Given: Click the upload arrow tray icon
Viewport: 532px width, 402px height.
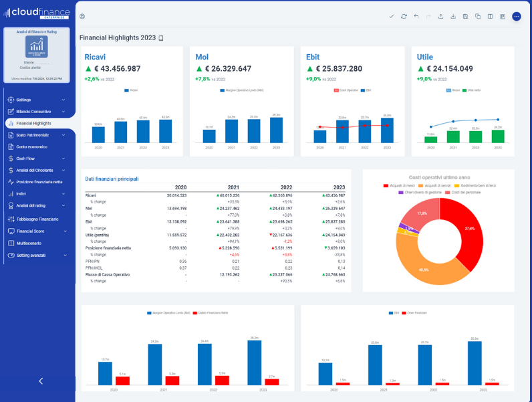Looking at the screenshot, I should (440, 16).
